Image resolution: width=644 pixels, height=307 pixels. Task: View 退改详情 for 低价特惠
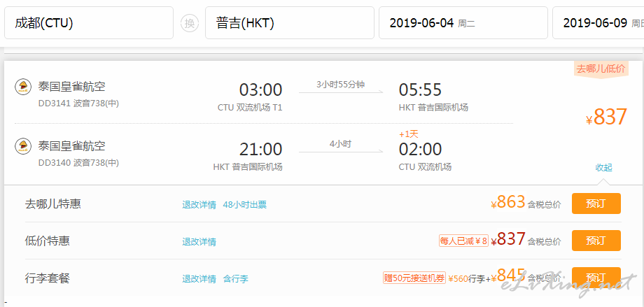pyautogui.click(x=199, y=242)
